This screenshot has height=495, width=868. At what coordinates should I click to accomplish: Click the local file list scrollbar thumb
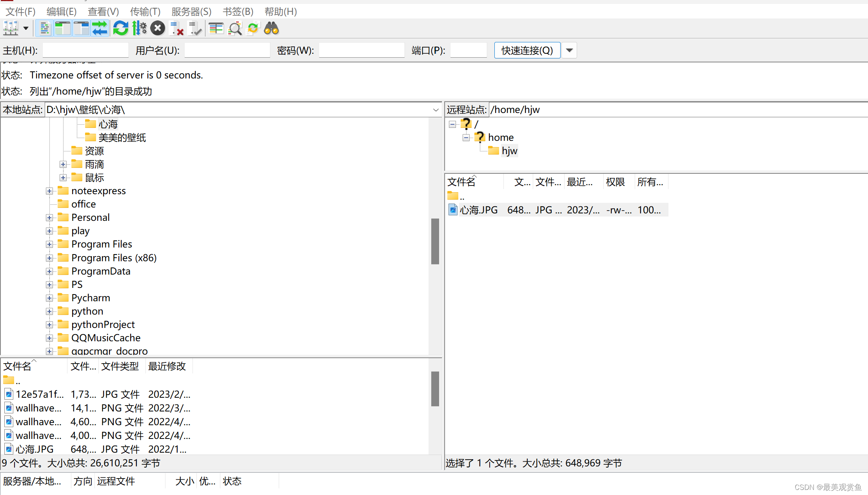coord(435,389)
